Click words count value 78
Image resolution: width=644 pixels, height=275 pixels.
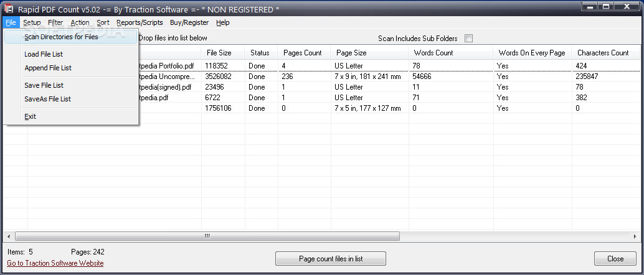(417, 66)
